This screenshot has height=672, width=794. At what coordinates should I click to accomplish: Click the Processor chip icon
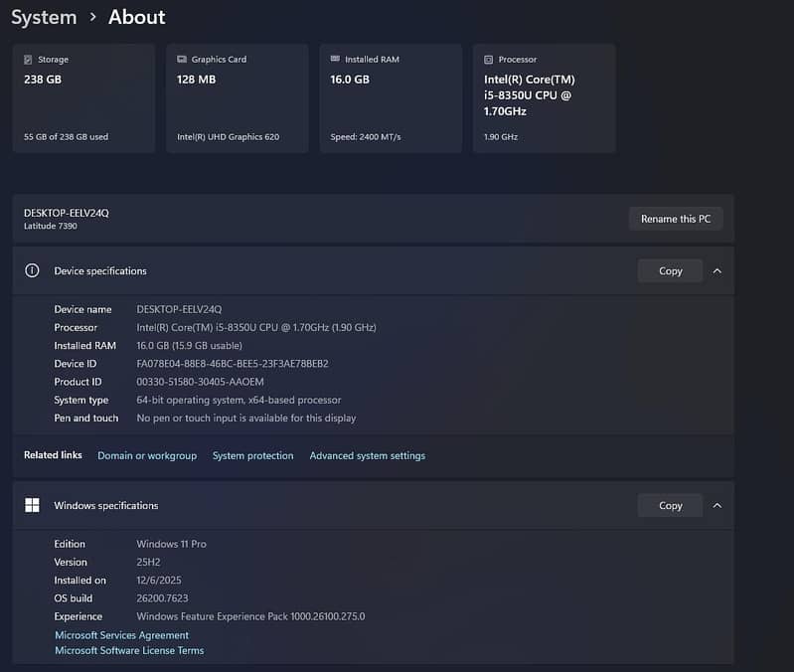[x=488, y=60]
